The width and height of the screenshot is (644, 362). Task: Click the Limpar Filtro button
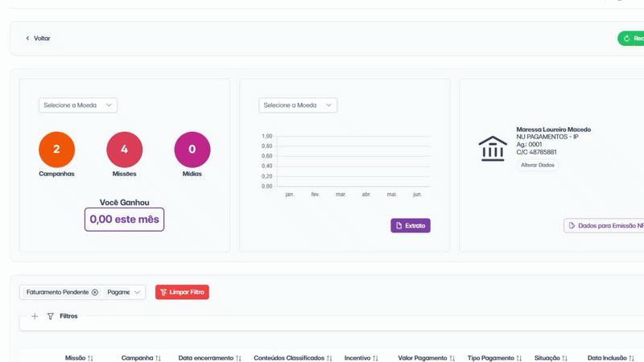point(182,292)
